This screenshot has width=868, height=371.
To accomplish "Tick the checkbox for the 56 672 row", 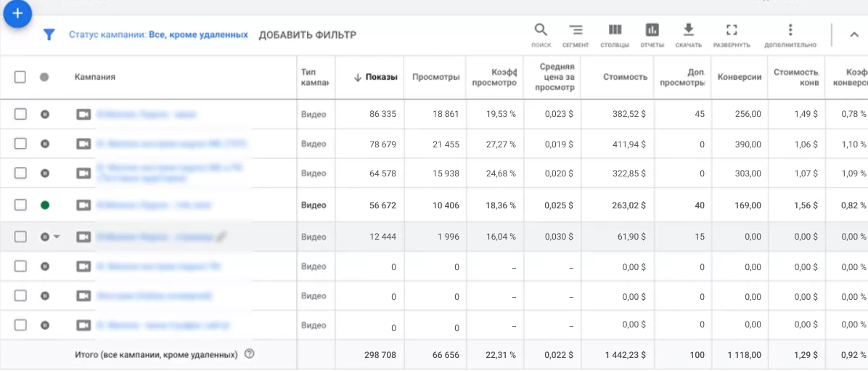I will (20, 205).
